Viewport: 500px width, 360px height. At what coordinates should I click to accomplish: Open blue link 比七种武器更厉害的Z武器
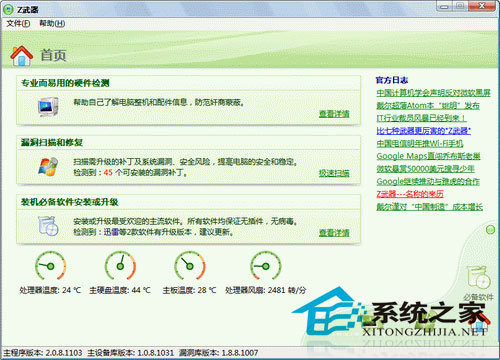tap(423, 131)
